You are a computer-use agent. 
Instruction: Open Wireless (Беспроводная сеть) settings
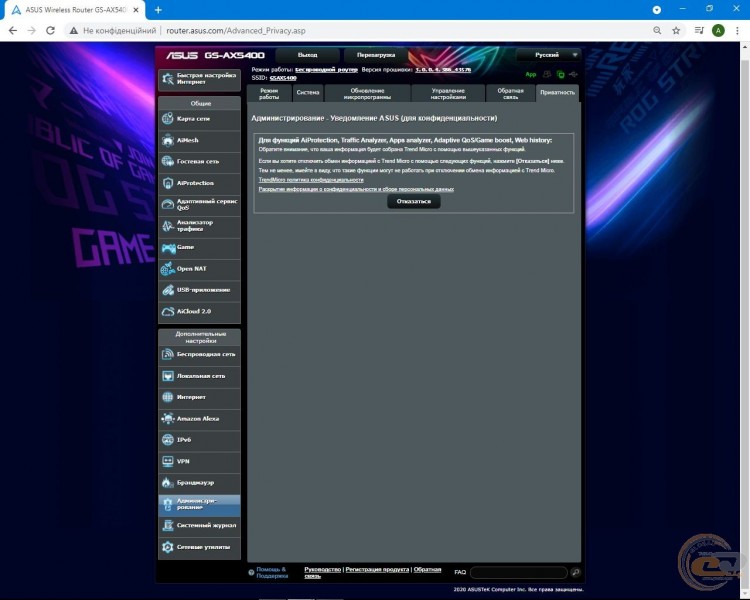click(x=199, y=355)
